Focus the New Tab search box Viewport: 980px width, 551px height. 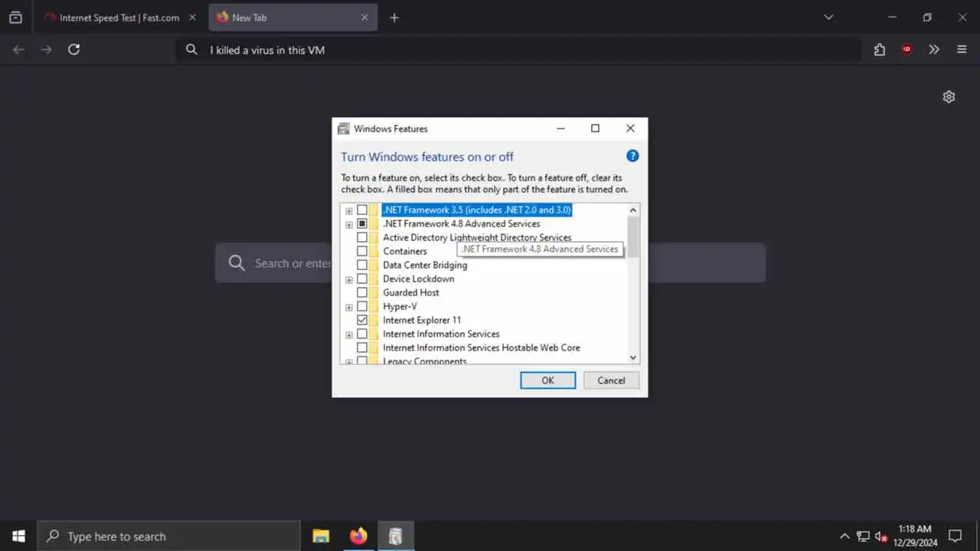click(490, 263)
